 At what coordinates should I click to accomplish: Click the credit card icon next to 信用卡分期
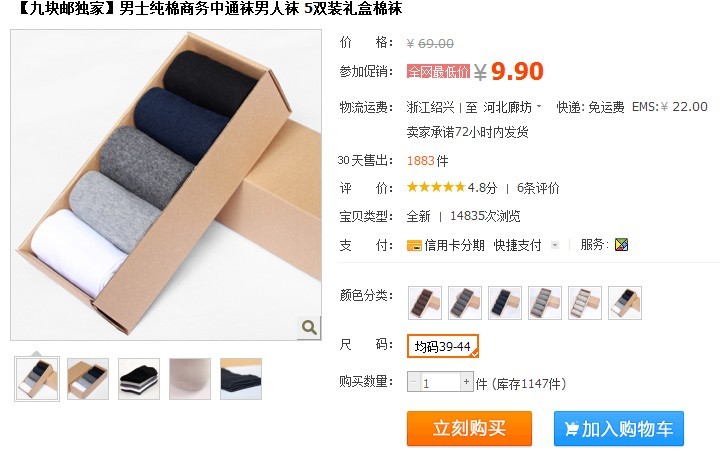tap(414, 246)
